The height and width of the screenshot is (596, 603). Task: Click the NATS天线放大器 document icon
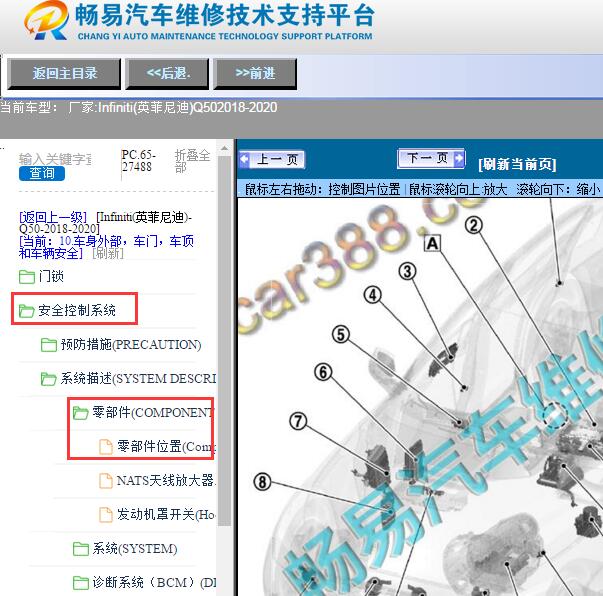(x=106, y=481)
